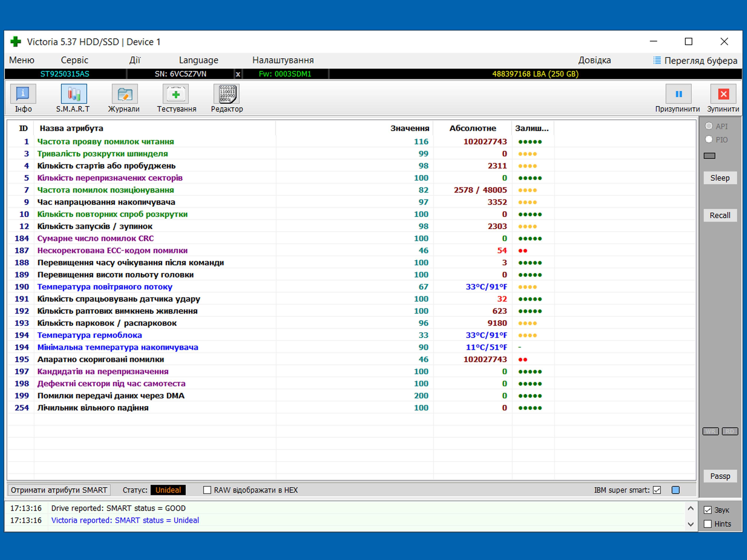The image size is (747, 560).
Task: Click the Victoria green cross app icon
Action: (16, 41)
